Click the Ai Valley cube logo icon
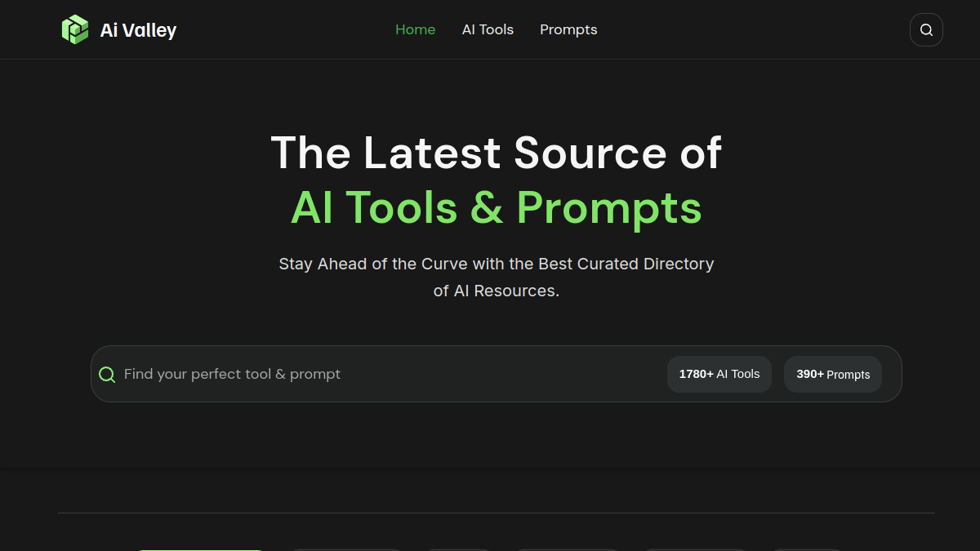The image size is (980, 551). pos(75,30)
